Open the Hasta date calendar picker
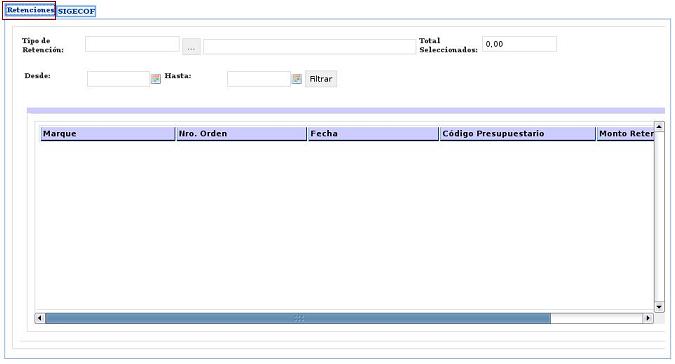 point(297,79)
